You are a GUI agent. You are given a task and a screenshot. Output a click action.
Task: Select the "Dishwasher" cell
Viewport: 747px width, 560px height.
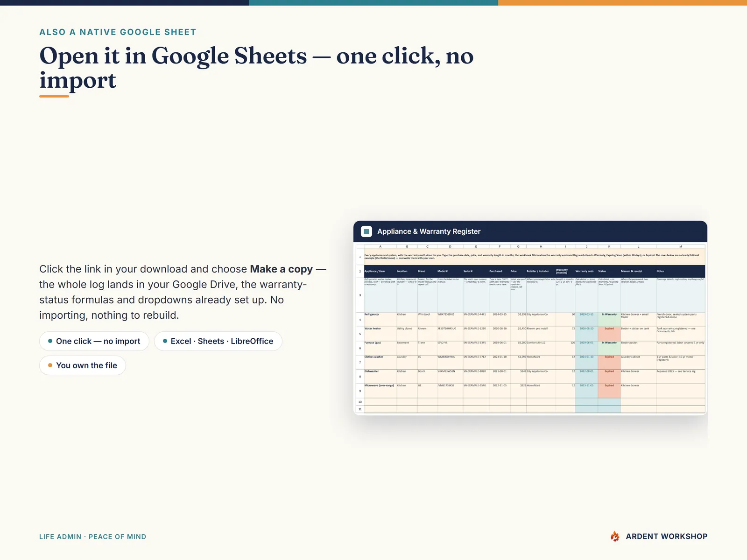(x=380, y=377)
